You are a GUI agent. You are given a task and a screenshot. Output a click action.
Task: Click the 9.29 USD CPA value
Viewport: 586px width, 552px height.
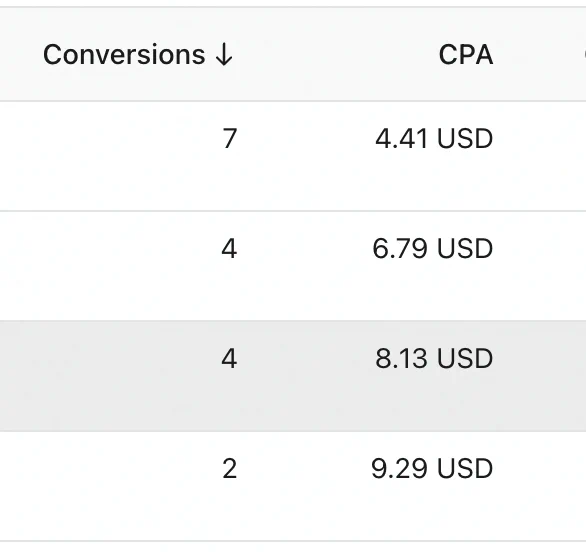[x=432, y=469]
